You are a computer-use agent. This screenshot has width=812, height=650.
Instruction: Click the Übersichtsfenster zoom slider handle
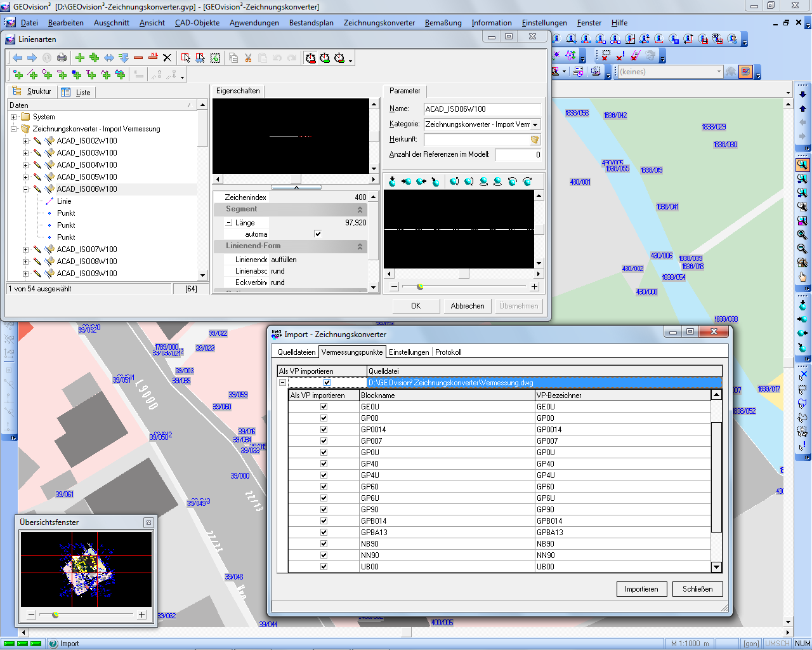tap(55, 614)
